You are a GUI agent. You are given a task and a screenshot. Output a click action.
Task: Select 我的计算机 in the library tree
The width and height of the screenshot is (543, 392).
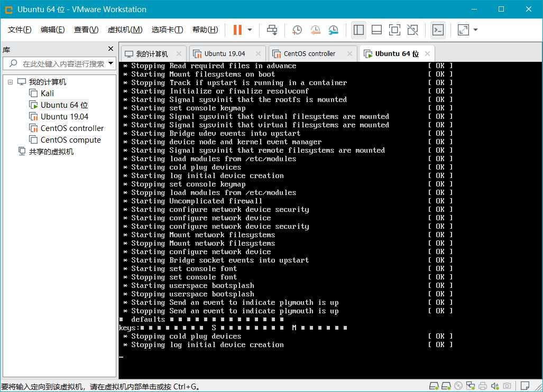pyautogui.click(x=47, y=82)
